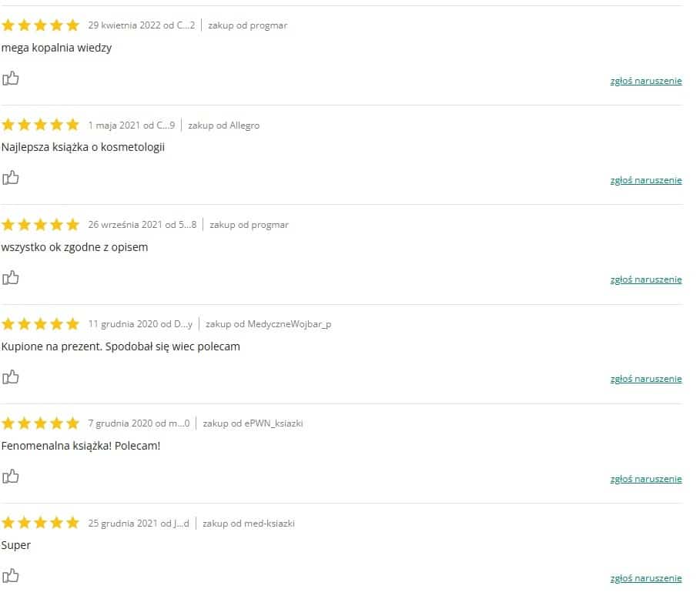Like the 'wszystko ok zgodne z opisem' review
Image resolution: width=700 pixels, height=599 pixels.
click(x=11, y=277)
